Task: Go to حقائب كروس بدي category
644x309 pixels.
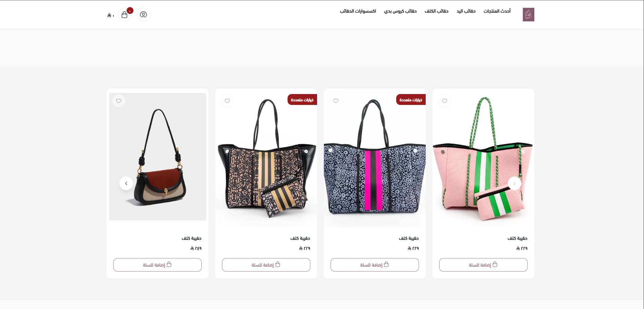Action: 400,11
